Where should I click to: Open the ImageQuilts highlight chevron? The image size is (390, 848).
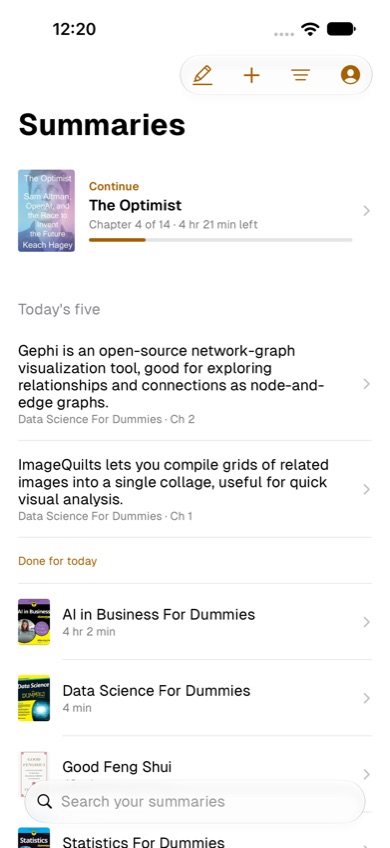click(366, 489)
